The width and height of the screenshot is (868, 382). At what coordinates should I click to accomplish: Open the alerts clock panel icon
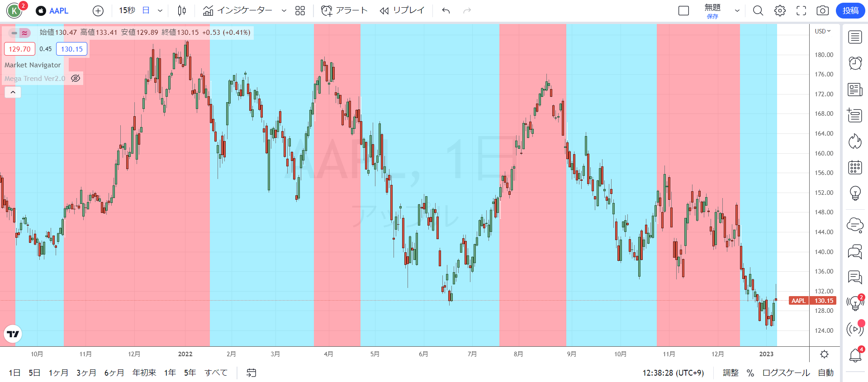[x=855, y=63]
